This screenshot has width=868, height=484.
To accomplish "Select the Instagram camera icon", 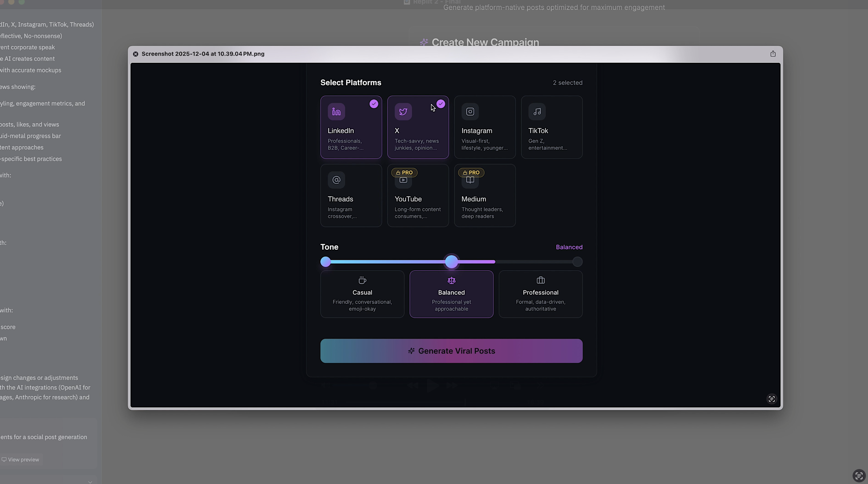I will coord(470,111).
